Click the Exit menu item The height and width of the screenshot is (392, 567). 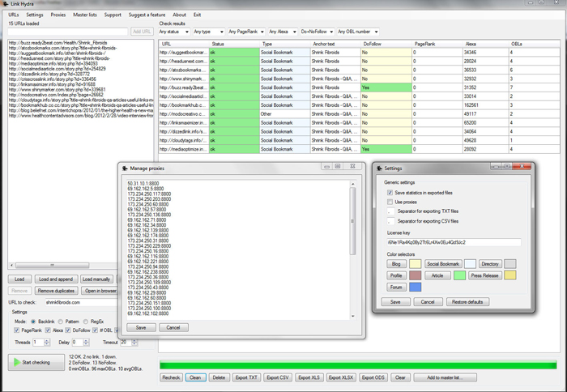tap(197, 15)
